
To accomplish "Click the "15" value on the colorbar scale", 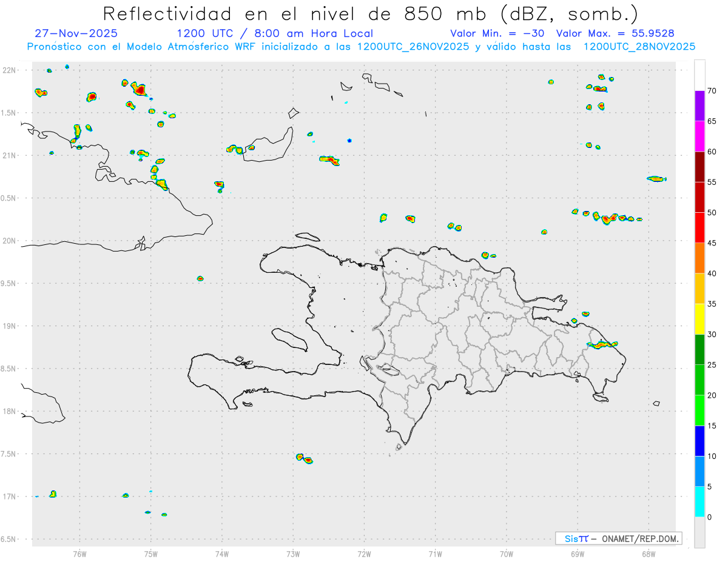I will 712,426.
